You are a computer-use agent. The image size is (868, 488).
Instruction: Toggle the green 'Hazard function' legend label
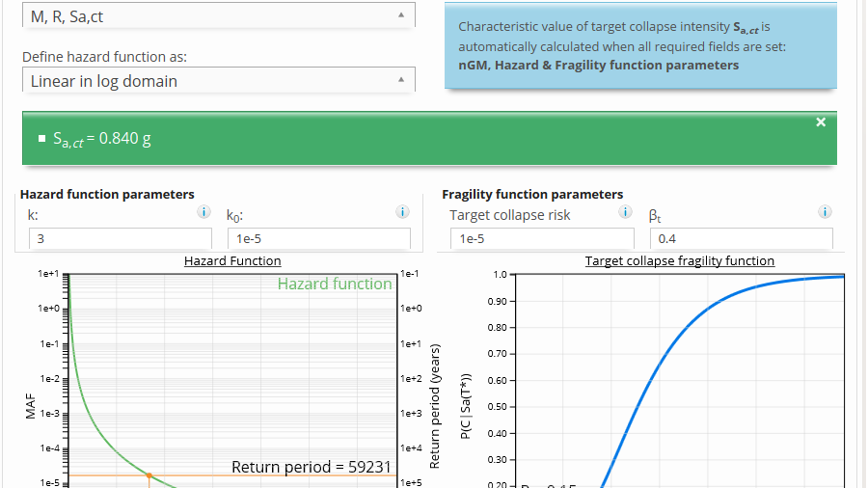click(x=335, y=284)
